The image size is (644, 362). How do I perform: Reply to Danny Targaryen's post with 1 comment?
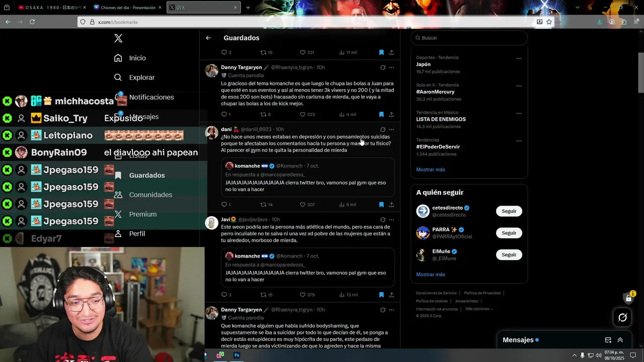226,115
